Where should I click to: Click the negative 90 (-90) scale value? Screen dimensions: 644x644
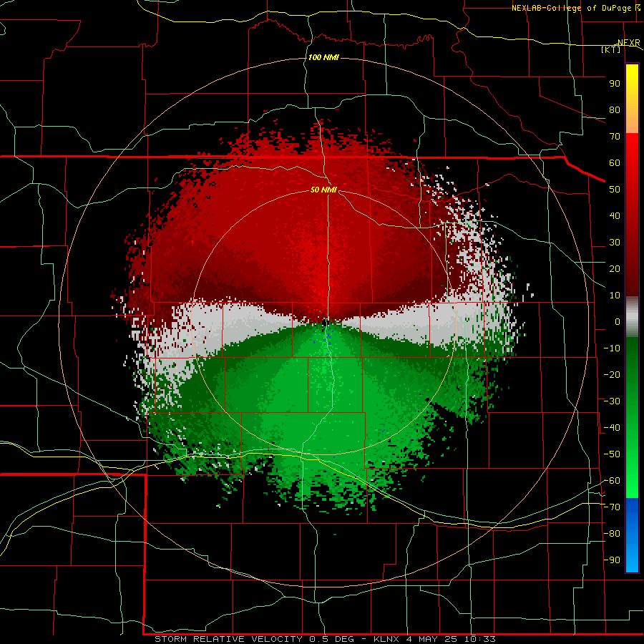coord(612,560)
